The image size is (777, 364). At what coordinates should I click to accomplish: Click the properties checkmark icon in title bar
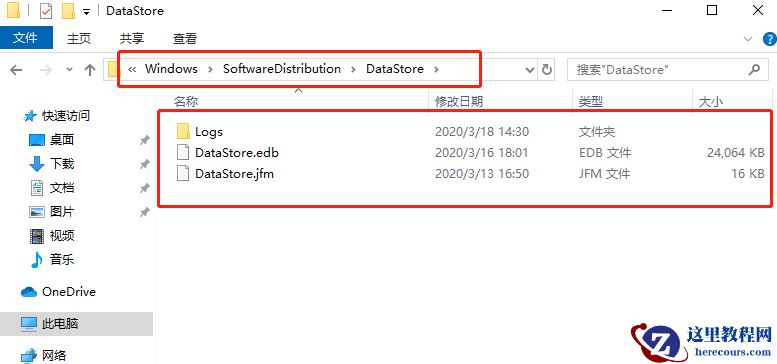pyautogui.click(x=46, y=11)
